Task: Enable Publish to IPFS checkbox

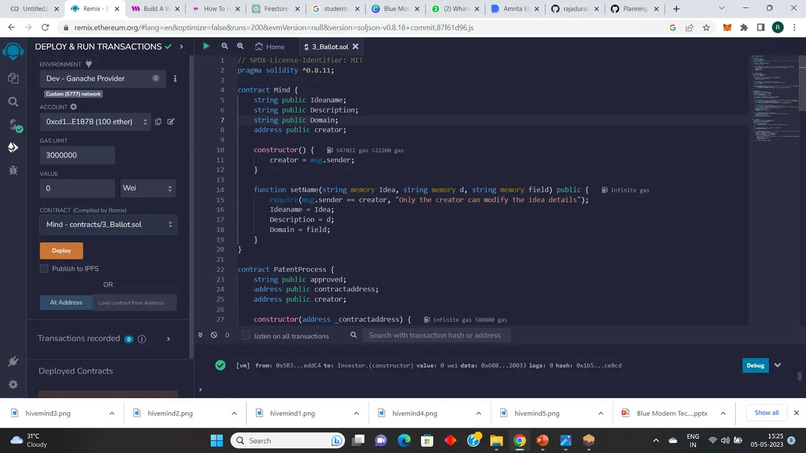Action: pos(44,268)
